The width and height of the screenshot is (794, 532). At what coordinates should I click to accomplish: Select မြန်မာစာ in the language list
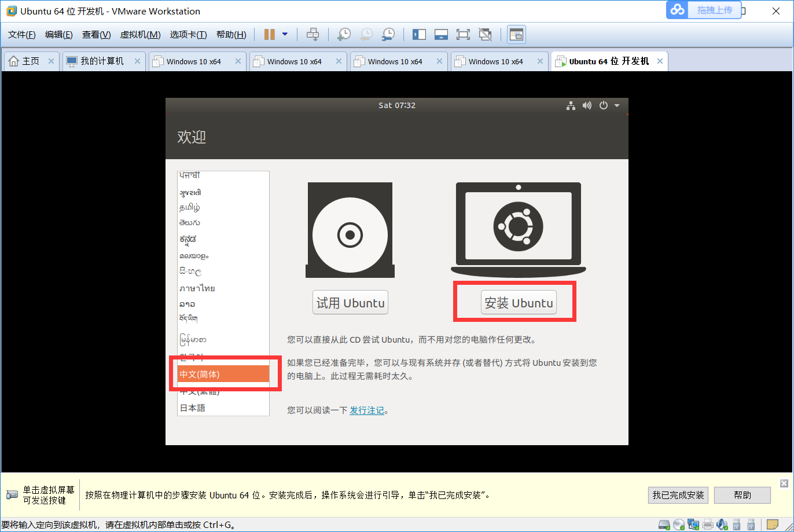pos(223,339)
